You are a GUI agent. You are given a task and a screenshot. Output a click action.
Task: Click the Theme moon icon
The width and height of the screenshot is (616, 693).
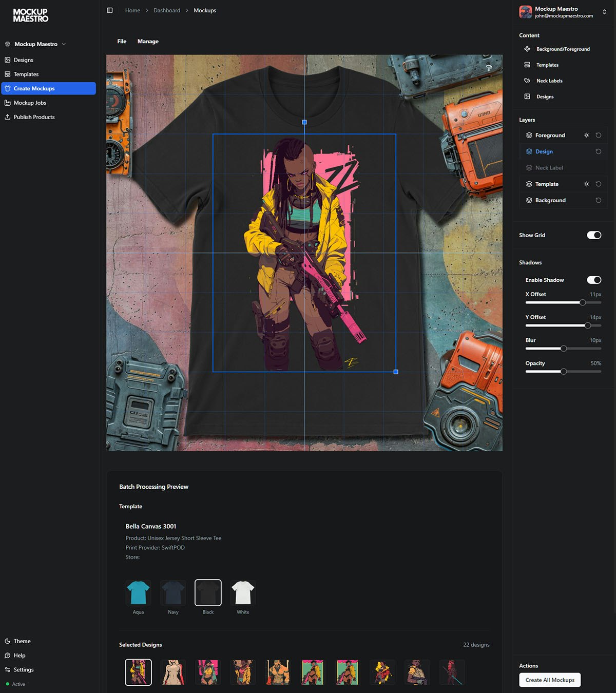[x=8, y=641]
